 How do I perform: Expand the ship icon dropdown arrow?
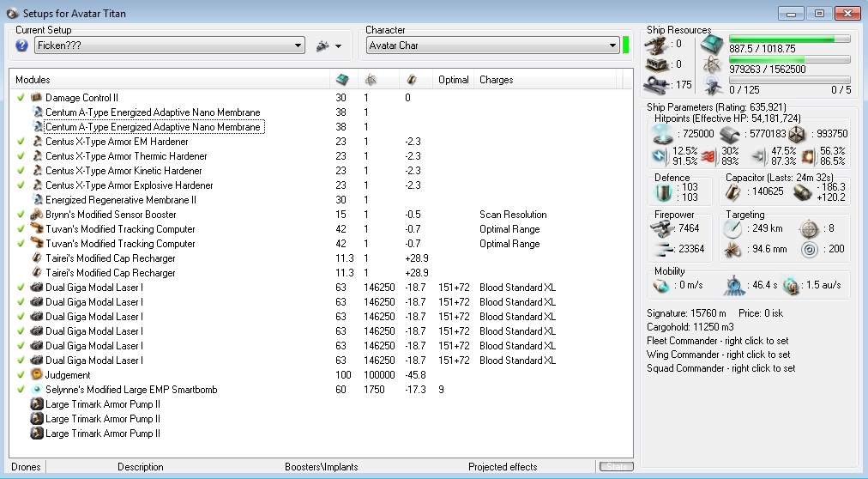338,46
